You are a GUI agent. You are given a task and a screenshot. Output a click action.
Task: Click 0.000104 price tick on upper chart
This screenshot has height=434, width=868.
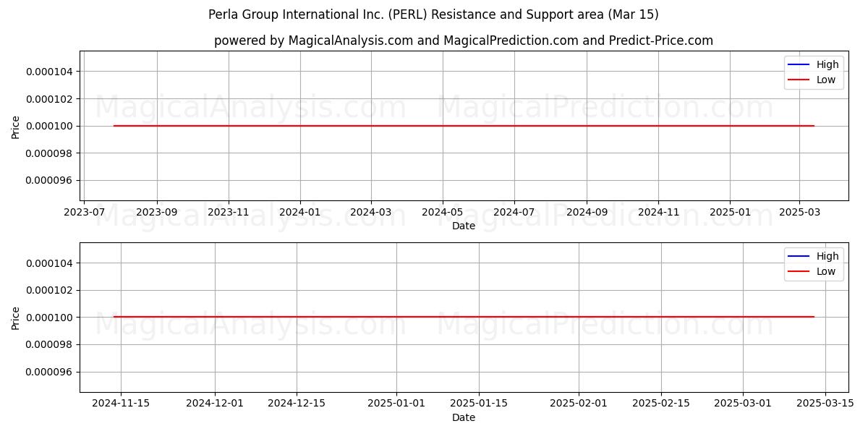click(x=50, y=72)
